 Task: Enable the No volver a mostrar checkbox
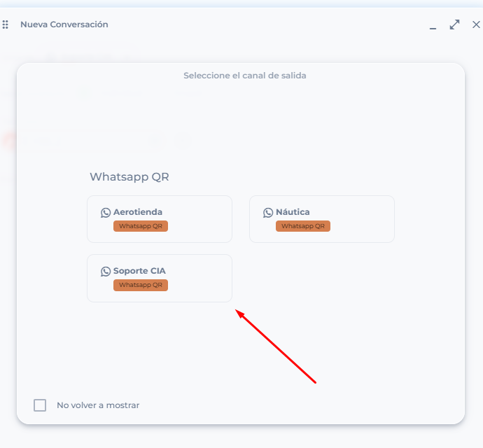click(40, 405)
